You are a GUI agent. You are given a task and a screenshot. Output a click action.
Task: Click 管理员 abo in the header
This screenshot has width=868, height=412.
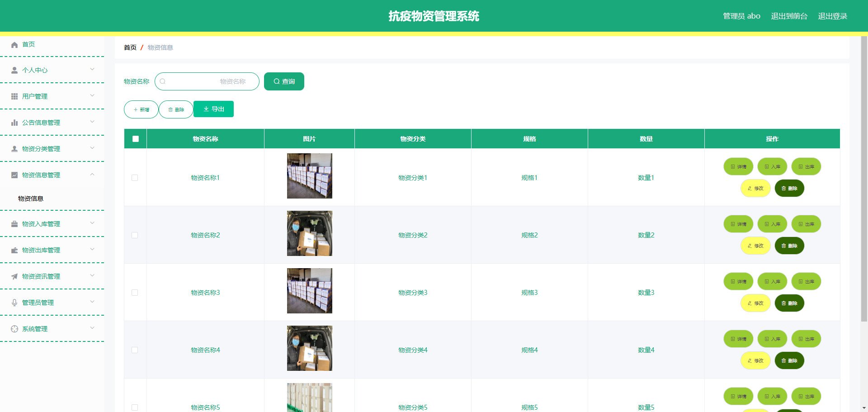pos(741,16)
